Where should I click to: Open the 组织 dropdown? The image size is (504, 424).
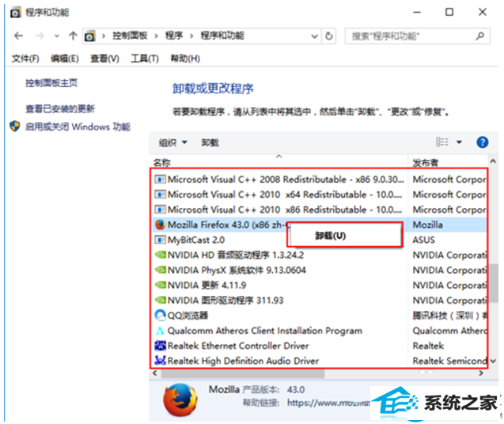tap(173, 142)
